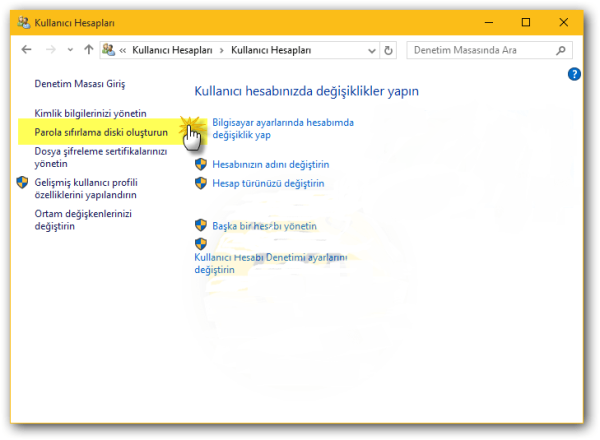Go up one level with Up arrow
600x440 pixels.
[x=89, y=50]
